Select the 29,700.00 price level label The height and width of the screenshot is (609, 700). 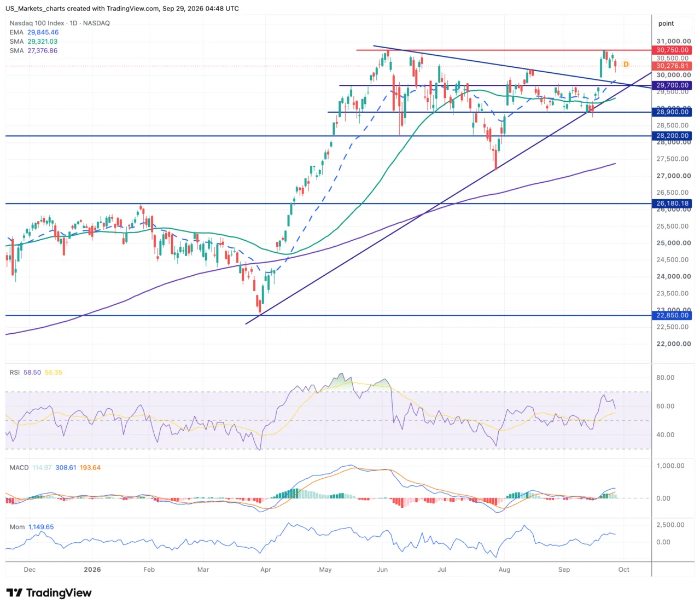pos(673,85)
